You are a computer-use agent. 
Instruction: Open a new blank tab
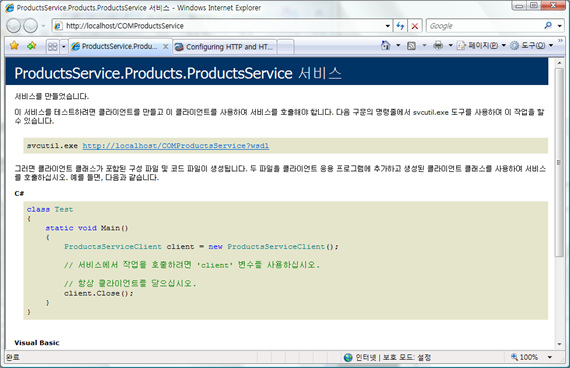click(286, 47)
